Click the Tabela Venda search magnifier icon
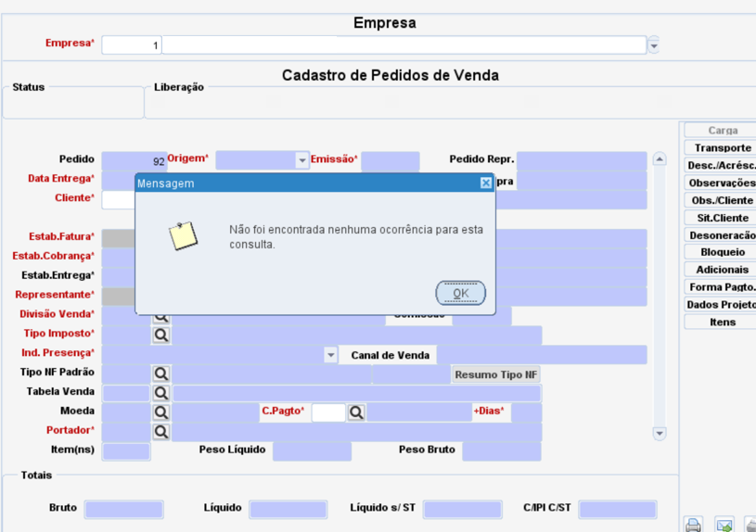The height and width of the screenshot is (532, 756). 161,393
